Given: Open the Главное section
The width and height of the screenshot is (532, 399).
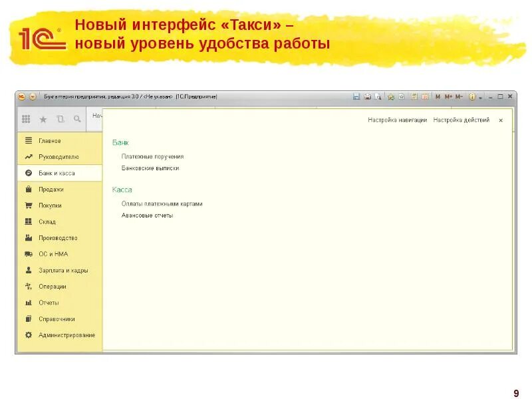Looking at the screenshot, I should (x=60, y=140).
